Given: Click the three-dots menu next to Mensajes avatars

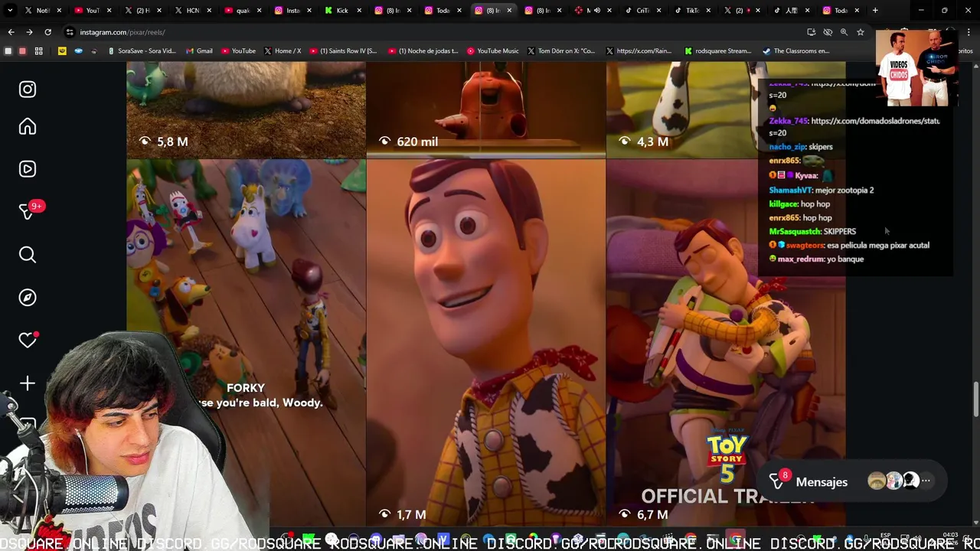Looking at the screenshot, I should coord(926,481).
